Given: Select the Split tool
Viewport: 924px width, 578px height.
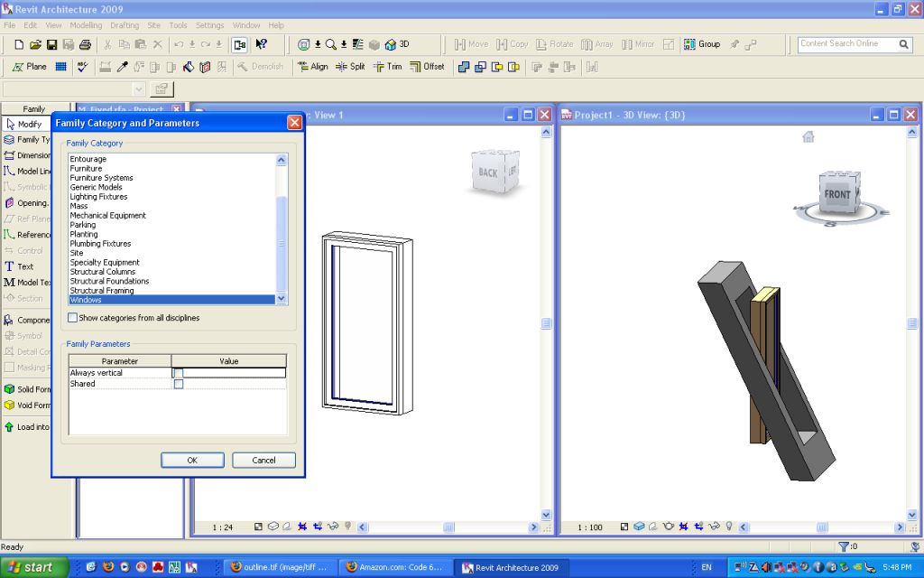Looking at the screenshot, I should click(x=351, y=67).
